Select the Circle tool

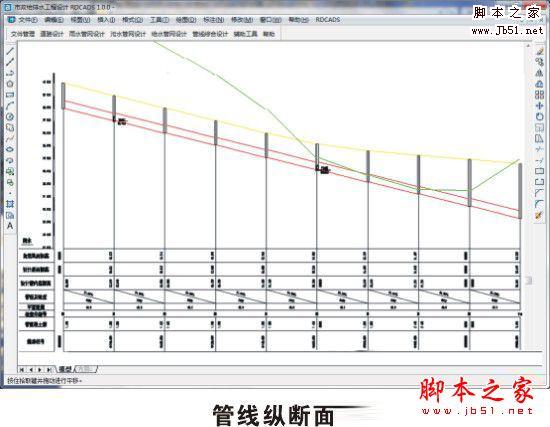10,117
